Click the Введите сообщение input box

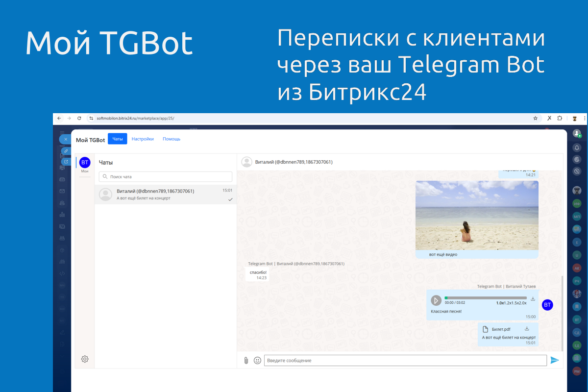[x=405, y=361]
